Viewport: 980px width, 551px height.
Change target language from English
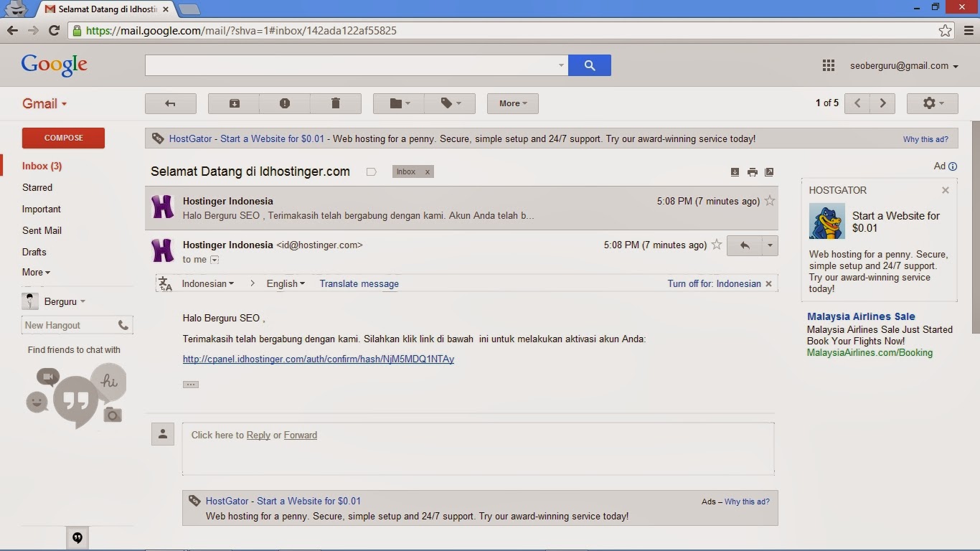(x=286, y=283)
